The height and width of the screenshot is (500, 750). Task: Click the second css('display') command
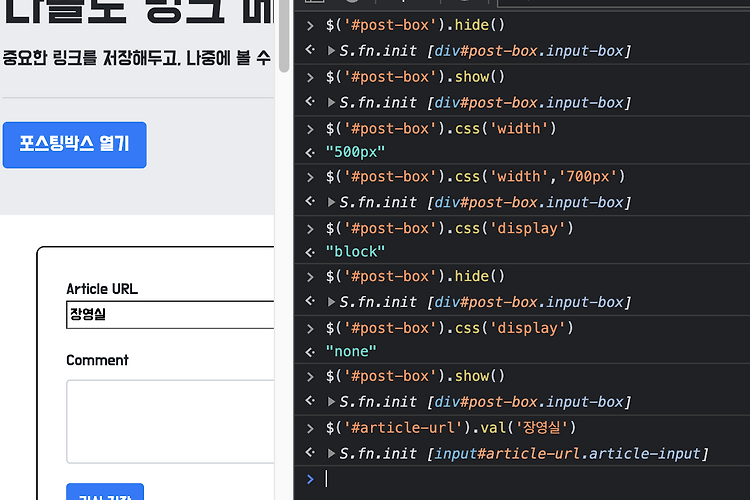(x=449, y=328)
